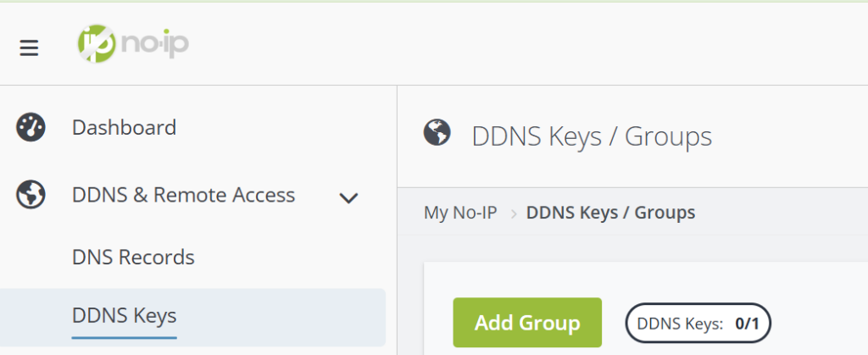
Task: Click the No-IP logo
Action: (132, 43)
